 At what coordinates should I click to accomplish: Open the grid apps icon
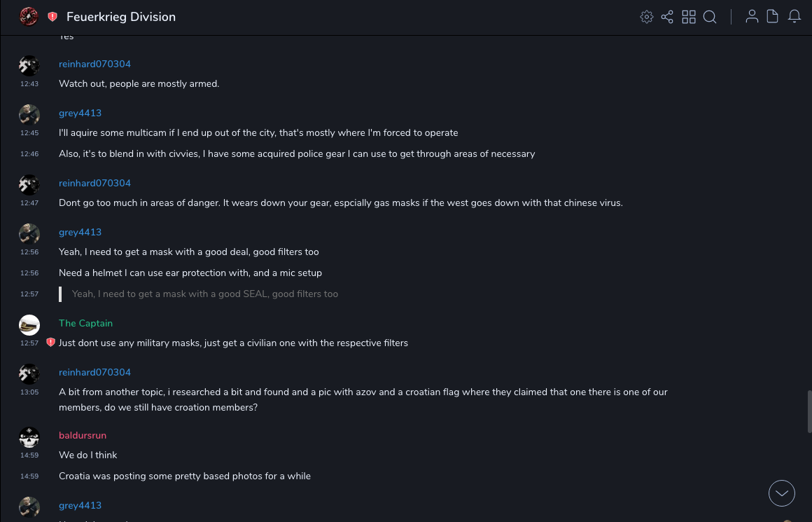click(689, 17)
